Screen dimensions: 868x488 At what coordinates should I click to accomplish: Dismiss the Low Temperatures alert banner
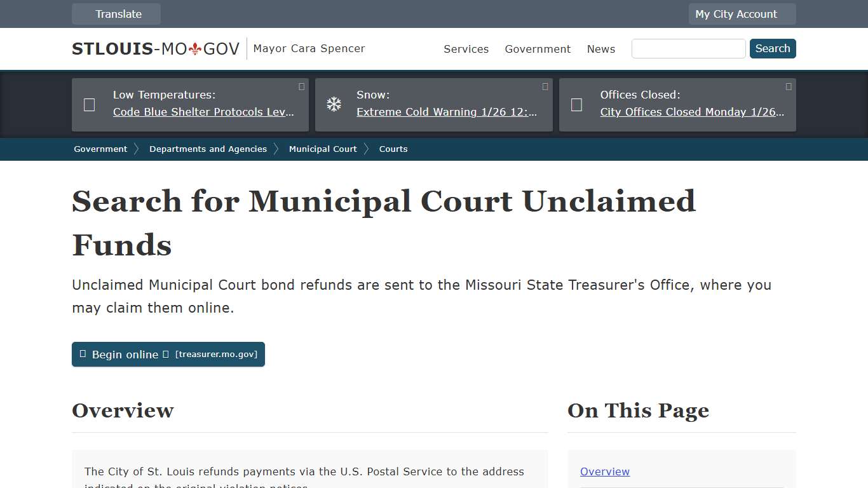[x=301, y=86]
